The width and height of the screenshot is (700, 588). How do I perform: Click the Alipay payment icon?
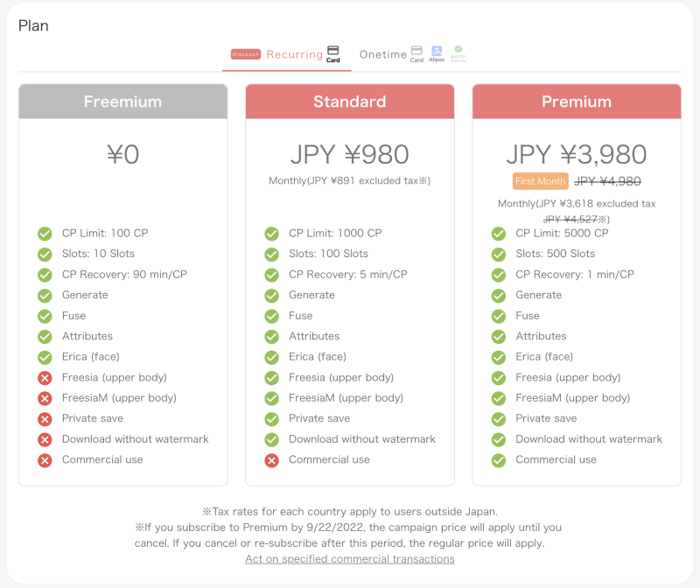[437, 53]
